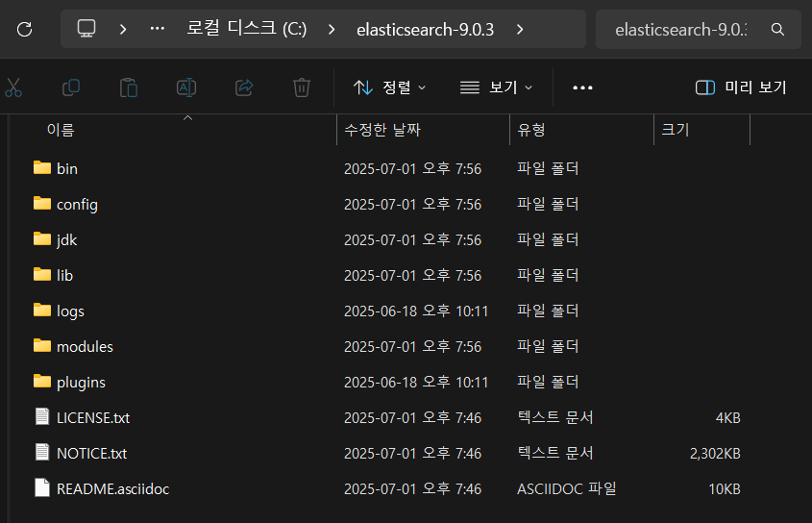
Task: Click the 2,302KB size value
Action: click(715, 454)
